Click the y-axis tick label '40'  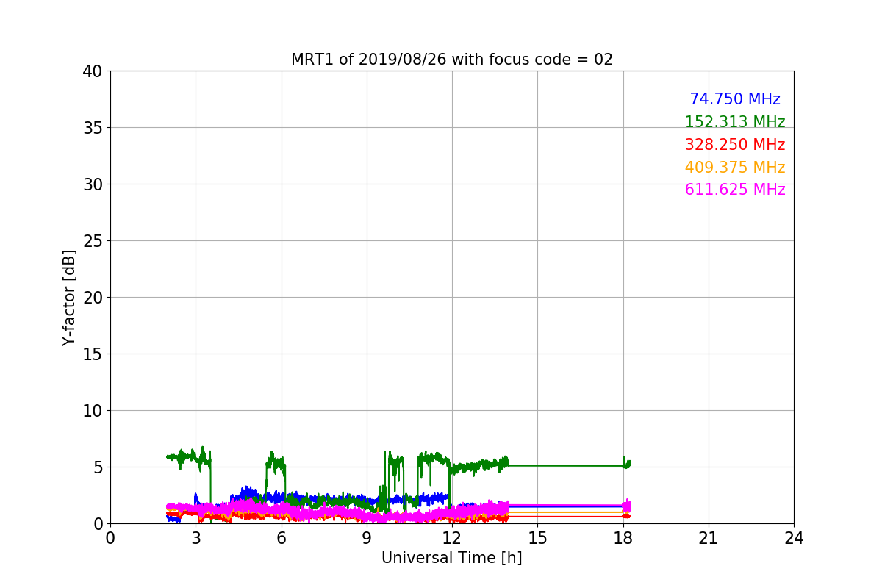93,71
